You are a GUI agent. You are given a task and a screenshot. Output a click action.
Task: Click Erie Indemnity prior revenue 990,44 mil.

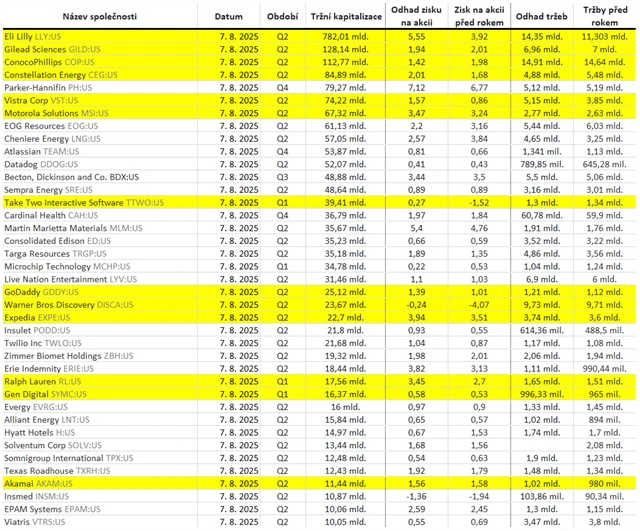[x=605, y=369]
